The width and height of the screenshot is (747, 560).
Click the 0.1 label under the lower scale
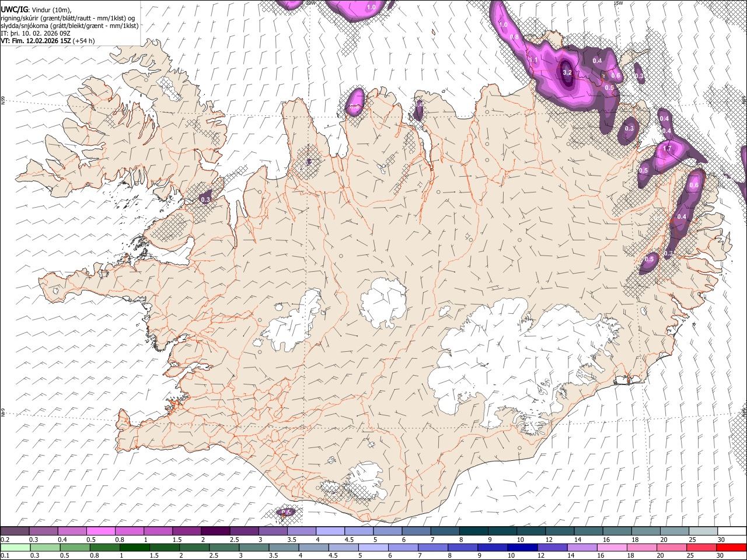click(x=5, y=556)
